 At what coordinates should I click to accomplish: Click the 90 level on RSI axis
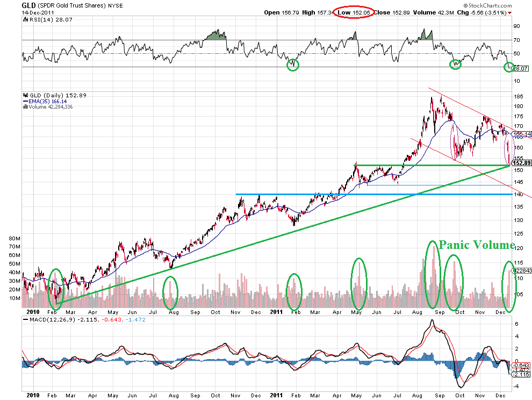[x=516, y=26]
